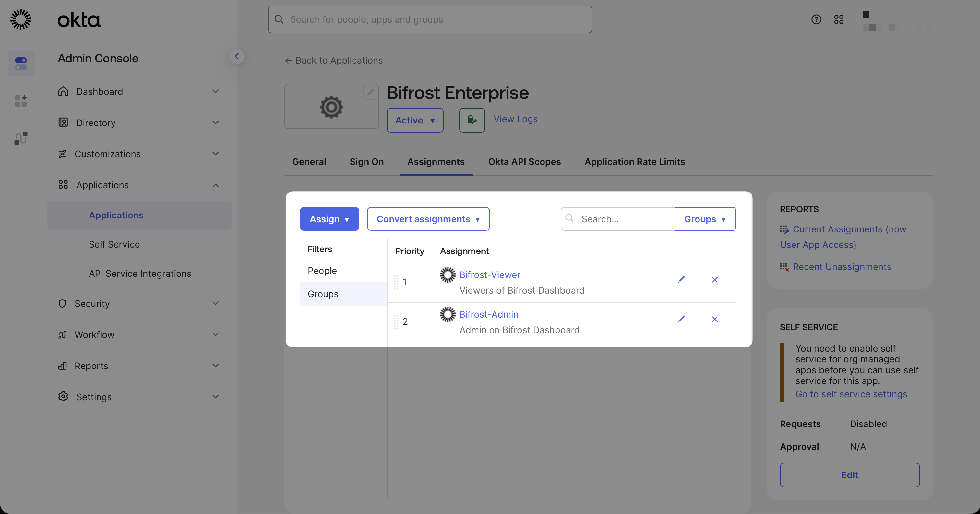Expand the Workflow menu chevron
Image resolution: width=980 pixels, height=514 pixels.
[215, 334]
